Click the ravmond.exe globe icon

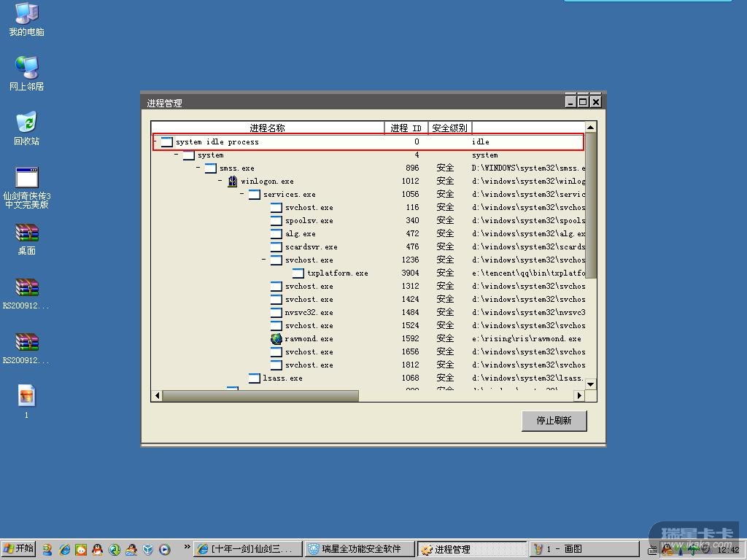(x=276, y=339)
